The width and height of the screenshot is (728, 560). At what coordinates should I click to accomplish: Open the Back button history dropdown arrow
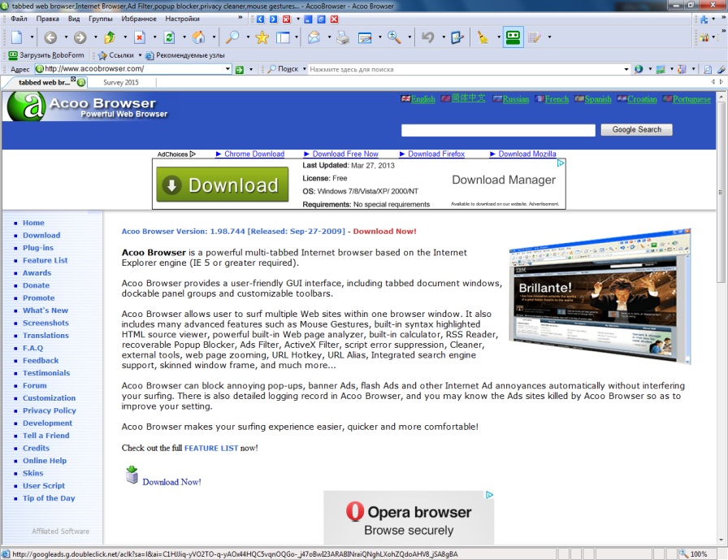coord(66,37)
